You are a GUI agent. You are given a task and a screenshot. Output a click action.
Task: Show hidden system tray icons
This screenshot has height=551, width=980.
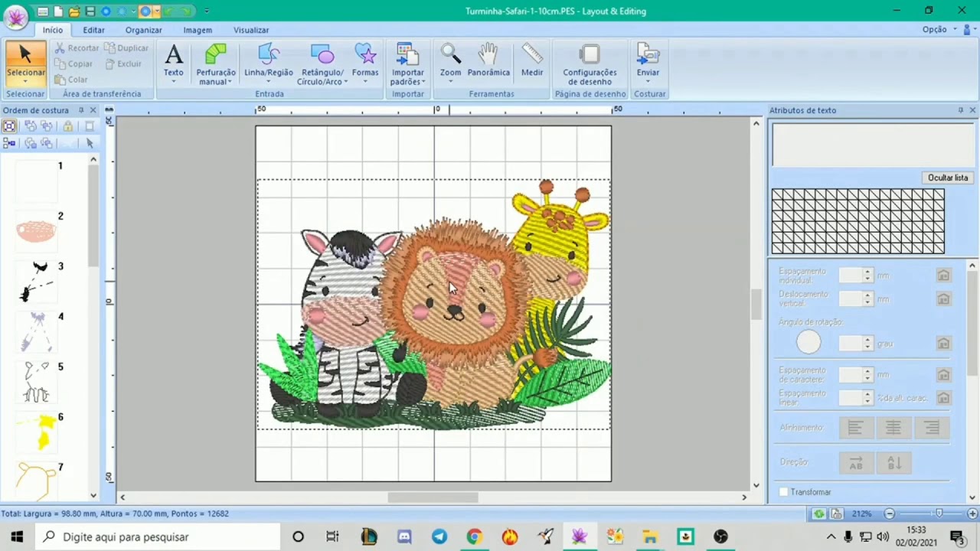[831, 536]
